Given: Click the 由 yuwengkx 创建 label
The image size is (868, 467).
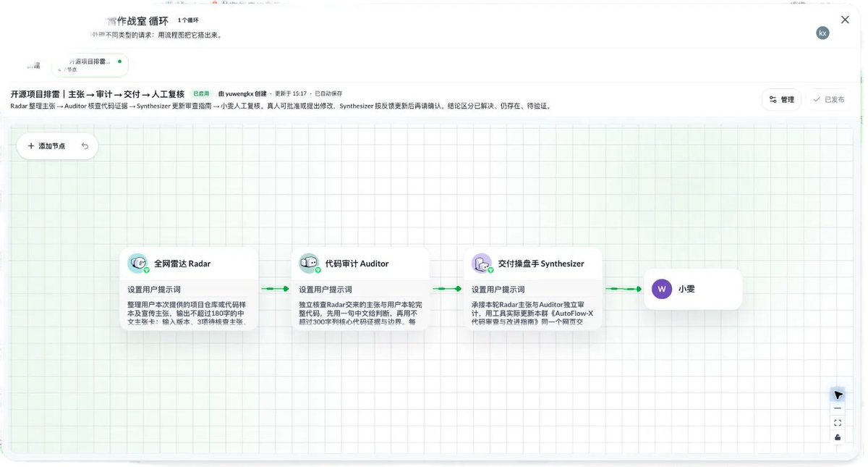Looking at the screenshot, I should (242, 93).
